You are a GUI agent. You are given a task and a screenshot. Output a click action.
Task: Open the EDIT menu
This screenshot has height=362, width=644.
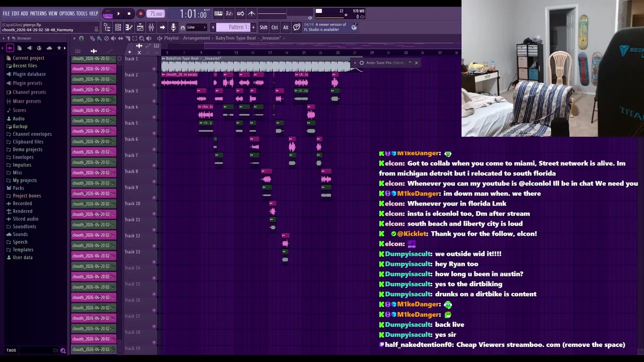pos(16,14)
